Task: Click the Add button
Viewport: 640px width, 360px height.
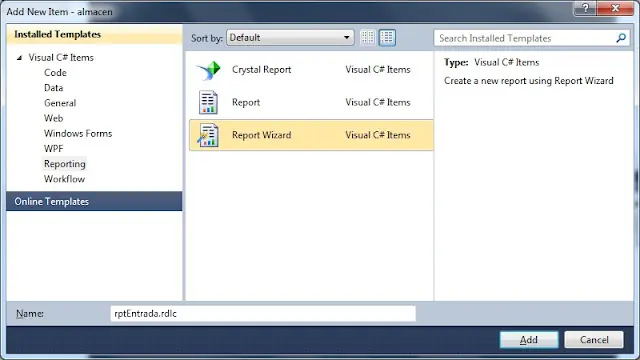Action: click(x=529, y=340)
